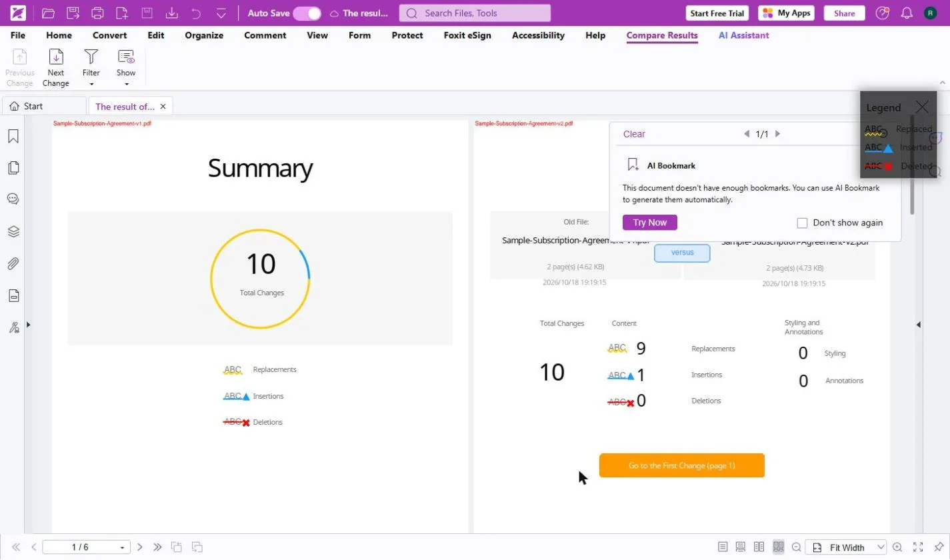Open the Show dropdown
The image size is (950, 560).
126,68
